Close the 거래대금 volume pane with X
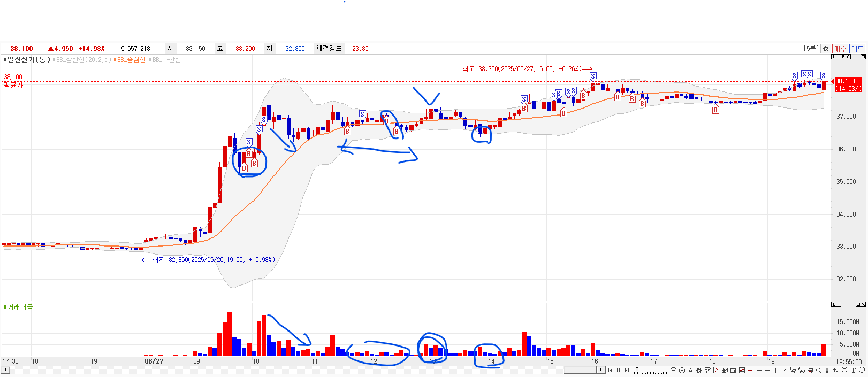Viewport: 868px width, 377px height. pyautogui.click(x=863, y=304)
